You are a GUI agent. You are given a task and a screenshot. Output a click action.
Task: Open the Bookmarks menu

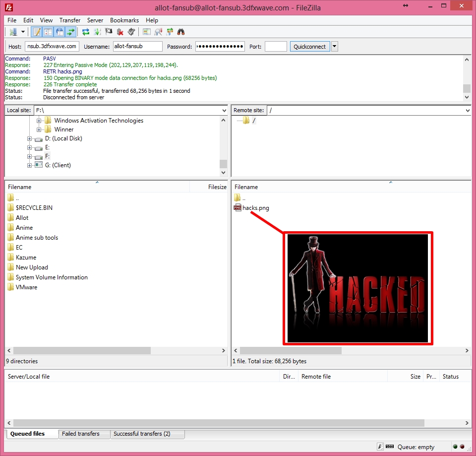[124, 20]
